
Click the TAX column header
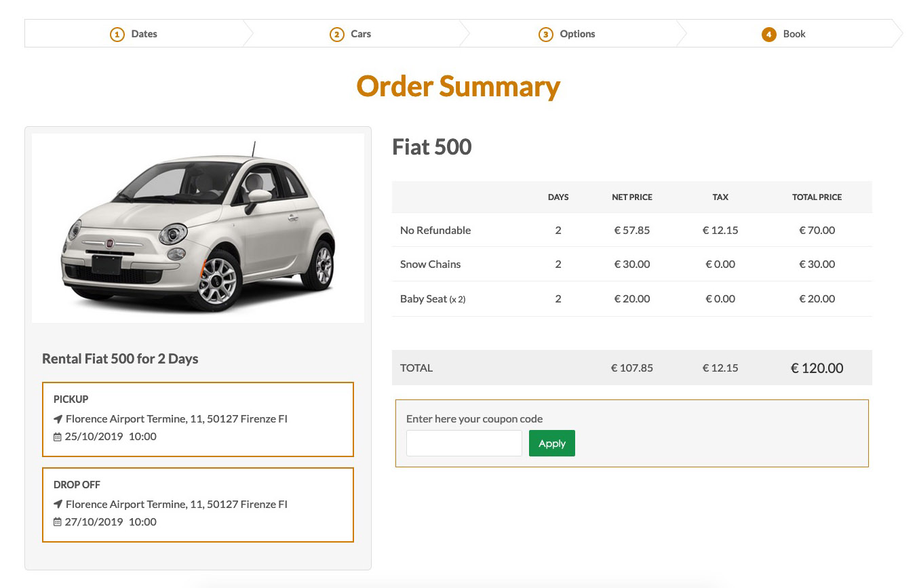click(x=720, y=197)
